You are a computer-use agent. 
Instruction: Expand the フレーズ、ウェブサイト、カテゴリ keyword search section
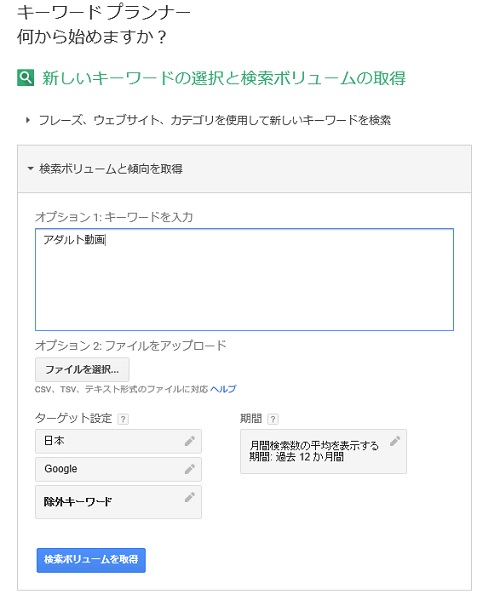(x=215, y=120)
